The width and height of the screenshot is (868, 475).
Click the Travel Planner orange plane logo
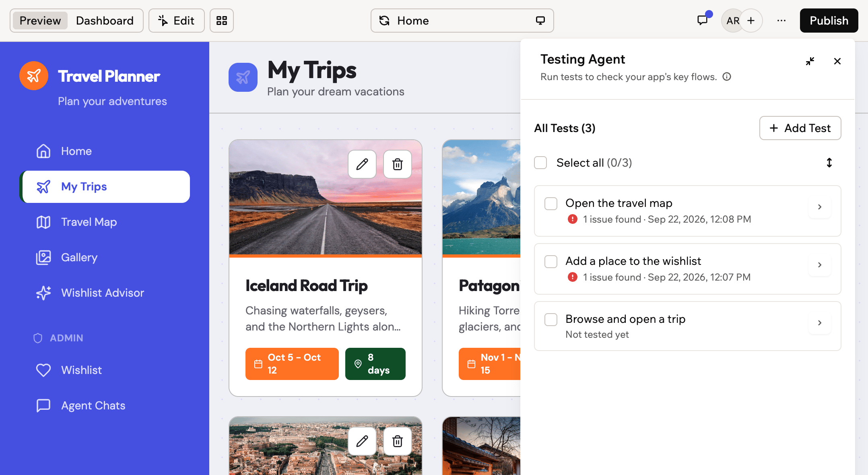(34, 76)
